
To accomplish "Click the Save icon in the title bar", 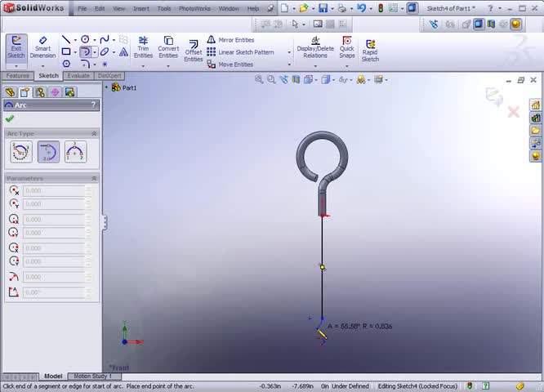I will 323,8.
